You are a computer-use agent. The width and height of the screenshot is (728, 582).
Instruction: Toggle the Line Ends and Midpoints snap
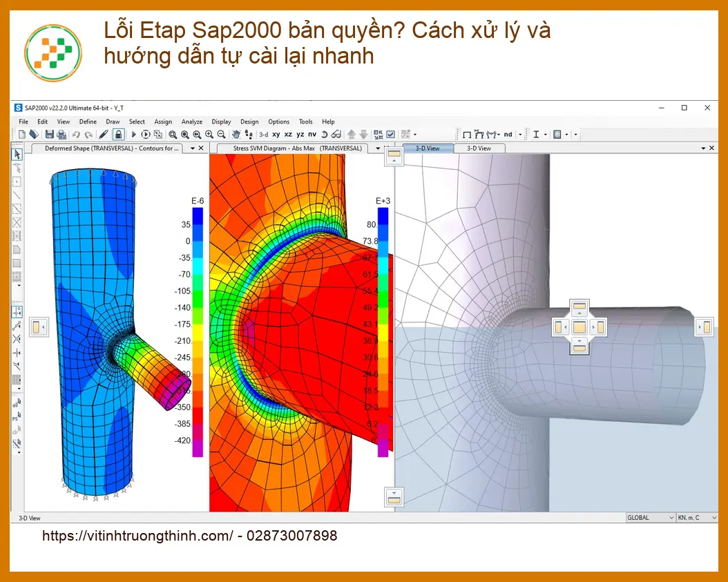(17, 325)
